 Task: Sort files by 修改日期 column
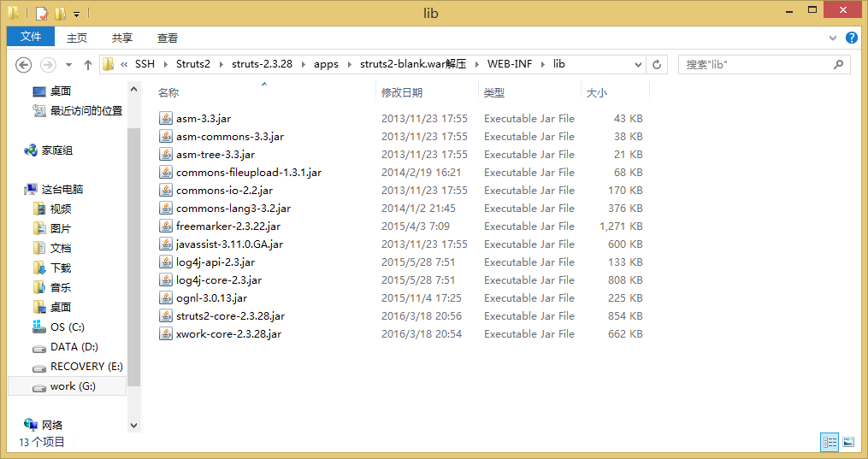[x=402, y=93]
